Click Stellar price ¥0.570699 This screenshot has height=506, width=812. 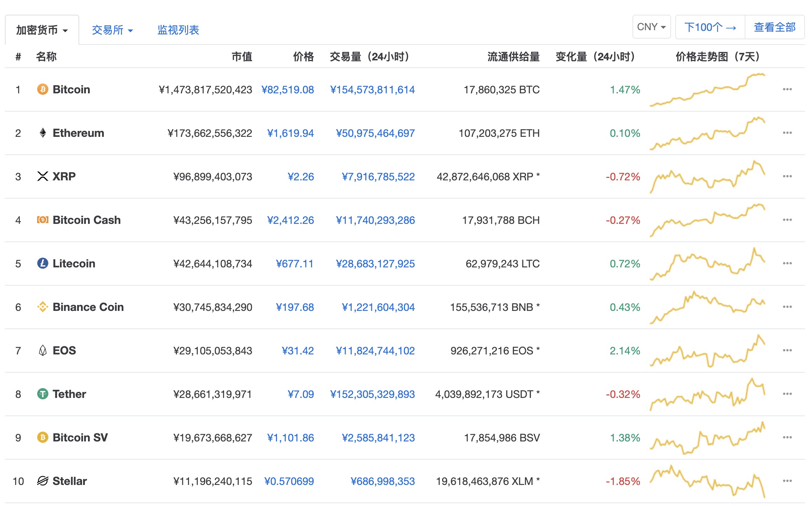289,481
